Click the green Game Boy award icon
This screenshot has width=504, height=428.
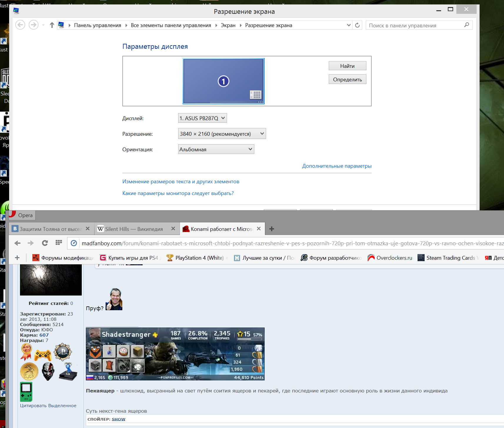coord(26,392)
